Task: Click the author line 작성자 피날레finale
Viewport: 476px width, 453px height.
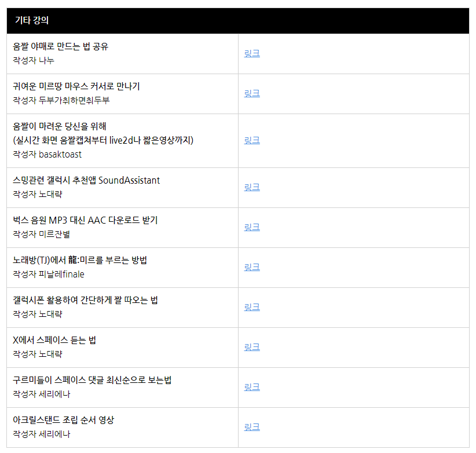Action: click(49, 275)
